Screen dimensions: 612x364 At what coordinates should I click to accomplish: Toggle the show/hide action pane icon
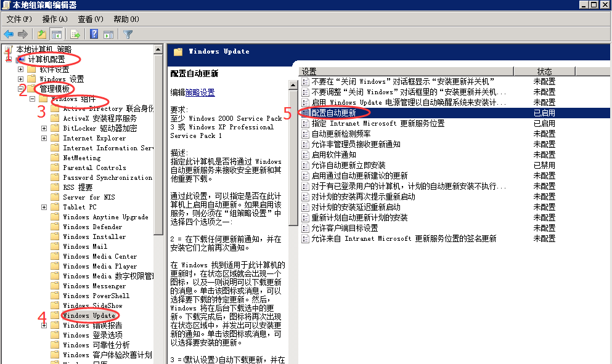point(108,34)
